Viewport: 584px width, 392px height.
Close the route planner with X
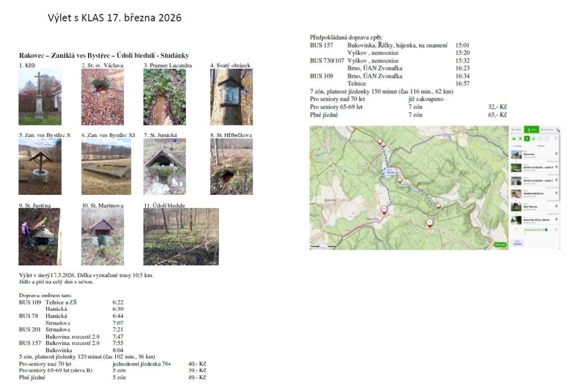click(555, 138)
